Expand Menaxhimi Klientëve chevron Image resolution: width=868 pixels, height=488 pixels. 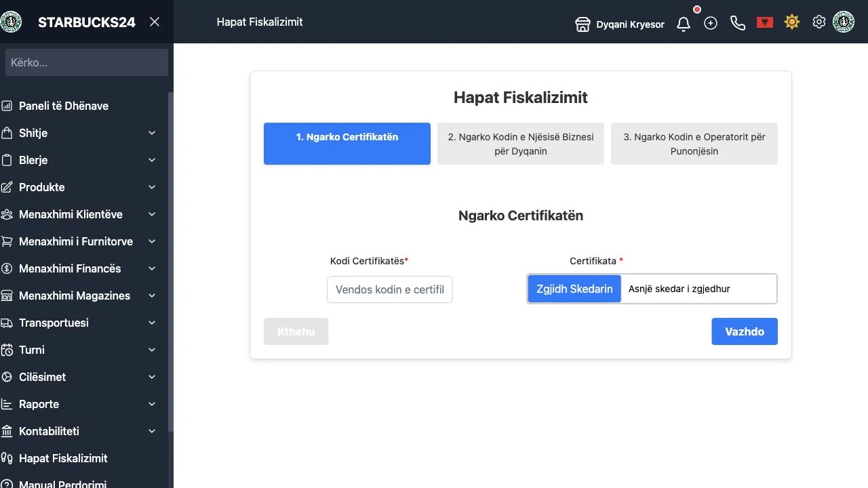tap(152, 214)
